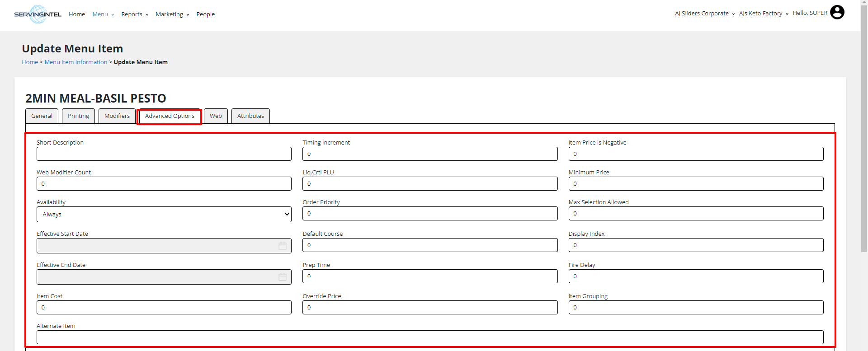Click the page vertical scrollbar

864,136
